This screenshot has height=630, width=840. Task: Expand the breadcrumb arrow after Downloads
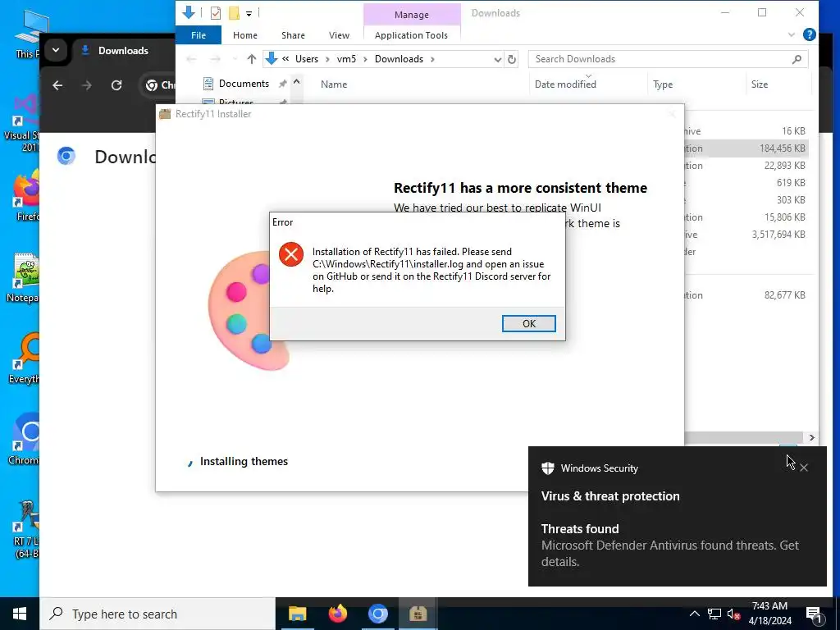[432, 59]
